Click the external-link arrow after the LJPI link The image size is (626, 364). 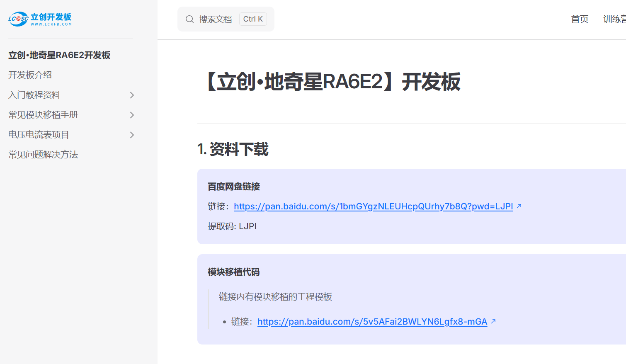tap(519, 206)
